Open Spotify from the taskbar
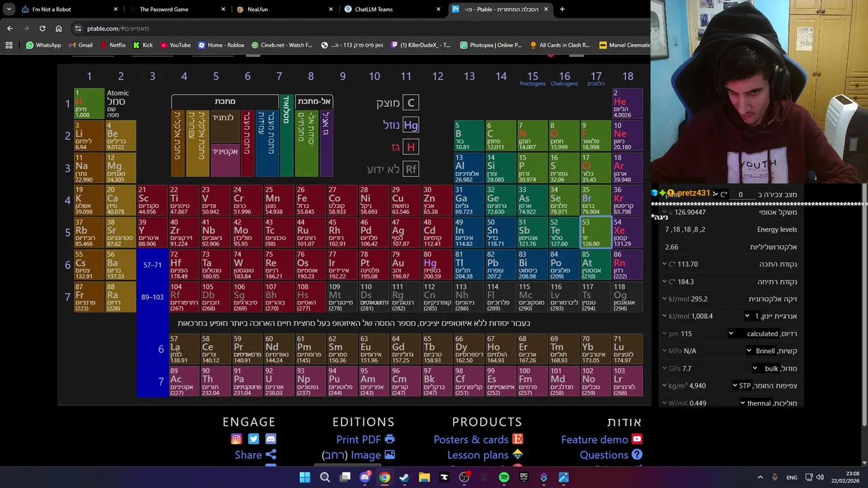The image size is (868, 488). coord(504,477)
